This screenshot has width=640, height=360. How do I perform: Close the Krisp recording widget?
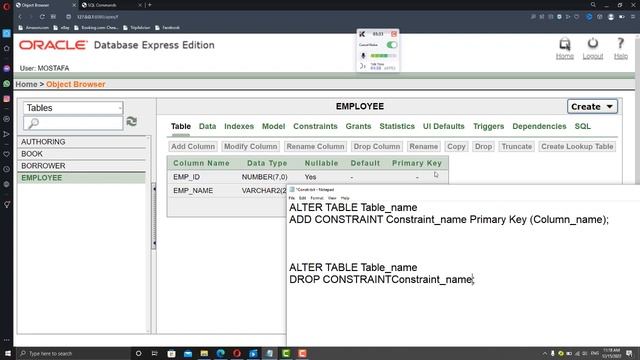point(394,34)
